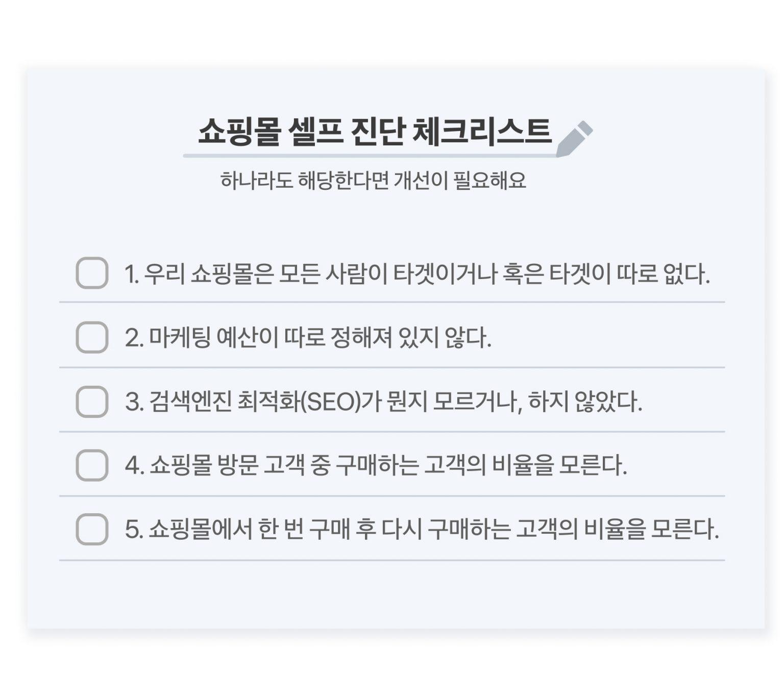This screenshot has width=784, height=700.
Task: Check the box for item 4 구매 고객 비율
Action: point(92,465)
